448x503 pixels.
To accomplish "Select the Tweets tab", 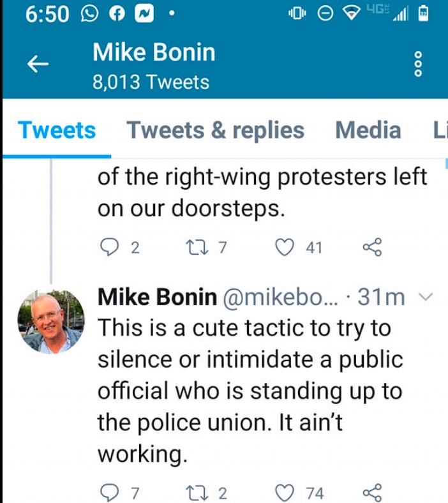I will pos(57,130).
